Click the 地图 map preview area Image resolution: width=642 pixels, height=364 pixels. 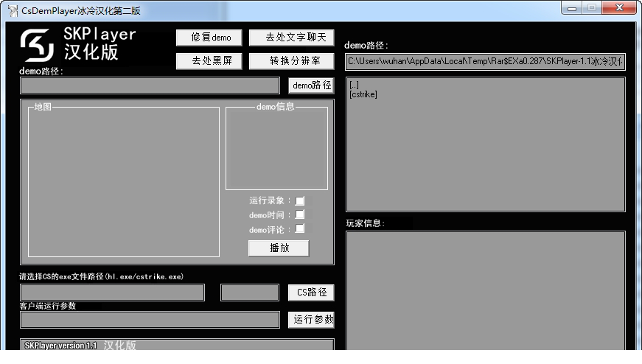point(124,182)
